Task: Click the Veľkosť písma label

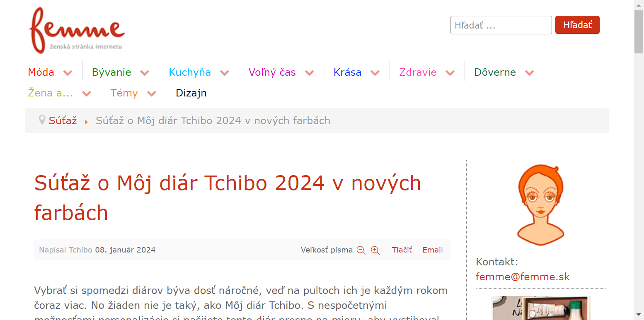Action: click(x=327, y=250)
